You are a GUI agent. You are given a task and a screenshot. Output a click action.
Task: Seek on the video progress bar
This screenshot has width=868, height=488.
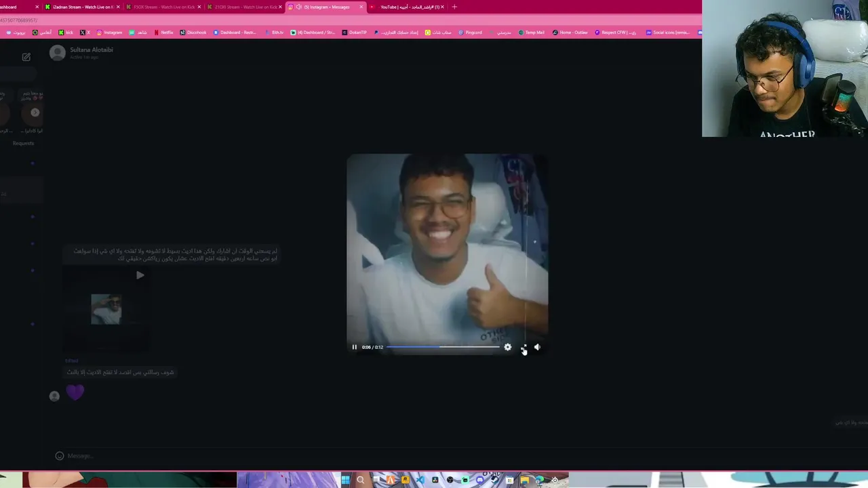(443, 347)
